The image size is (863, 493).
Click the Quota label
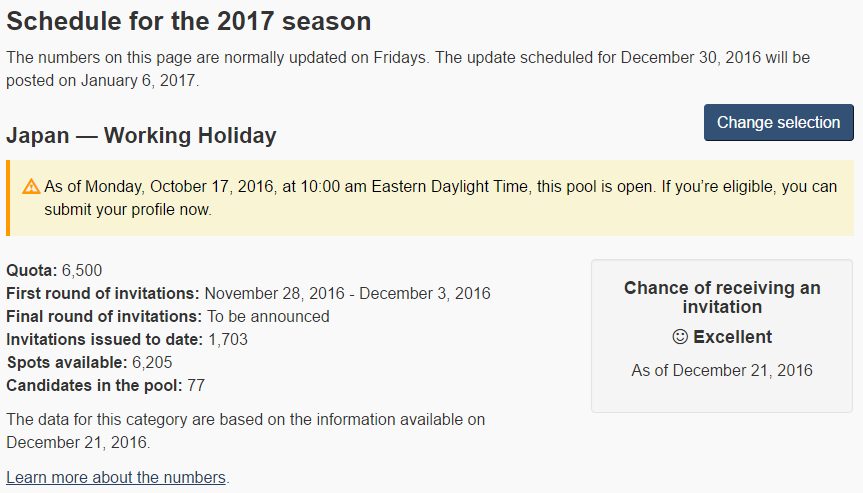[32, 270]
